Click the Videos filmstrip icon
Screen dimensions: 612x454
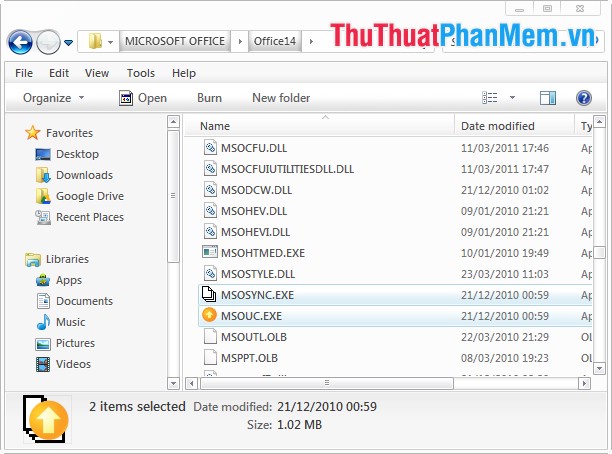click(x=43, y=364)
